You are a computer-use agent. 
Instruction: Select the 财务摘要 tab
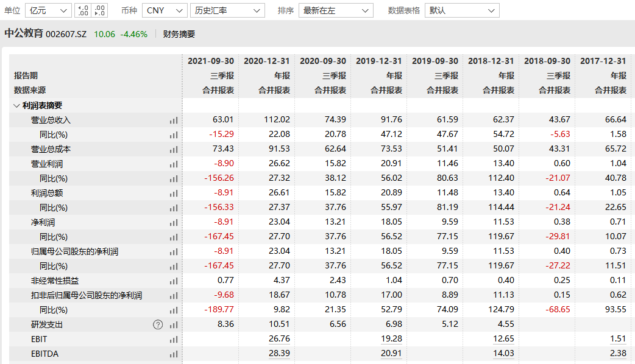[x=179, y=34]
